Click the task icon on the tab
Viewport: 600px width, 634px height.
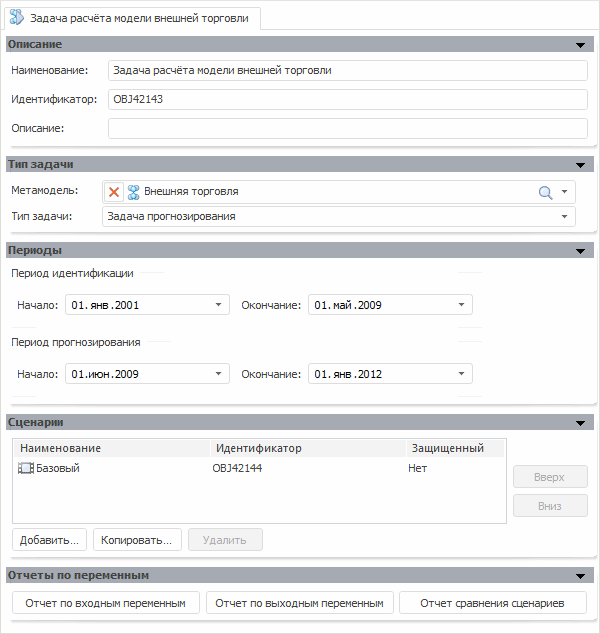pyautogui.click(x=17, y=18)
